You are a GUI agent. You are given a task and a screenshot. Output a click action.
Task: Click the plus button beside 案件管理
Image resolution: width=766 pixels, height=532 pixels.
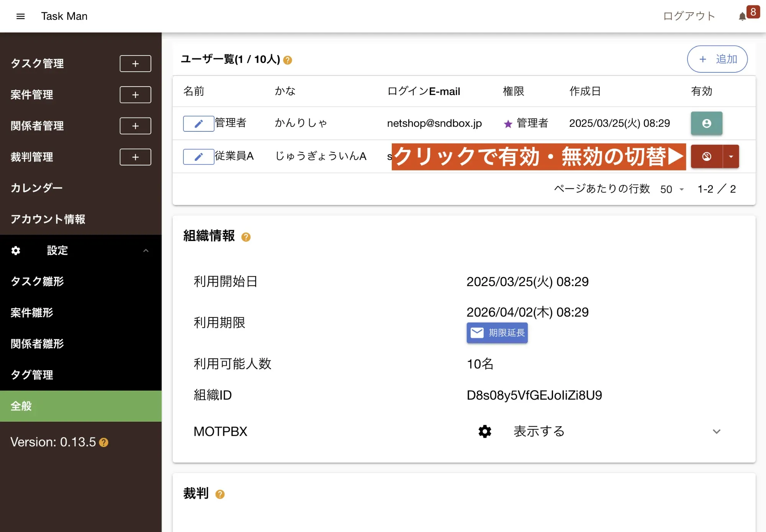[x=135, y=95]
